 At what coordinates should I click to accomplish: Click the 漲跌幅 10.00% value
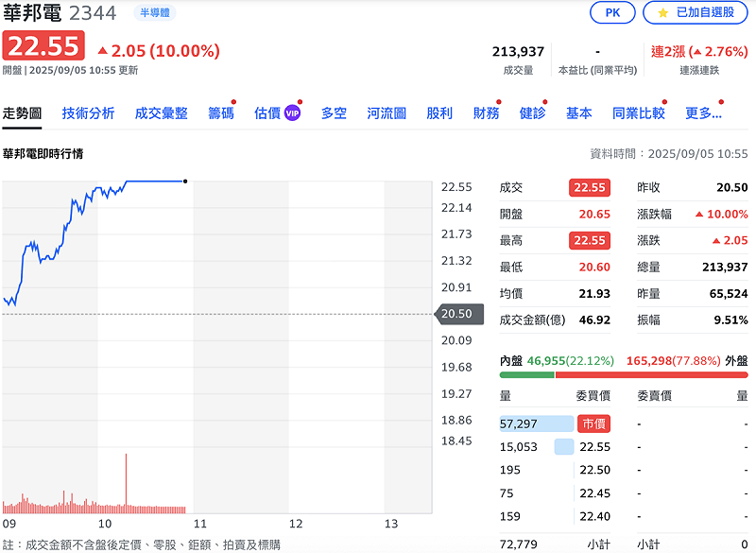pyautogui.click(x=722, y=214)
